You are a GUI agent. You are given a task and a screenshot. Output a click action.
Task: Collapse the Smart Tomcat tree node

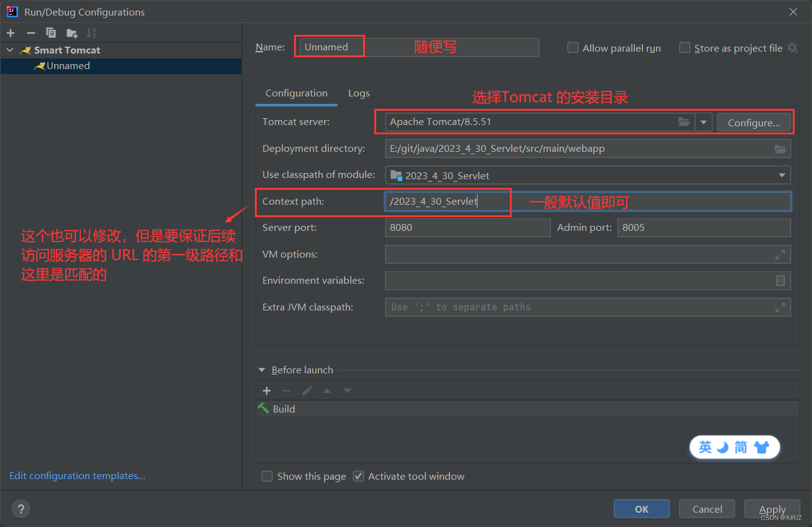coord(10,50)
